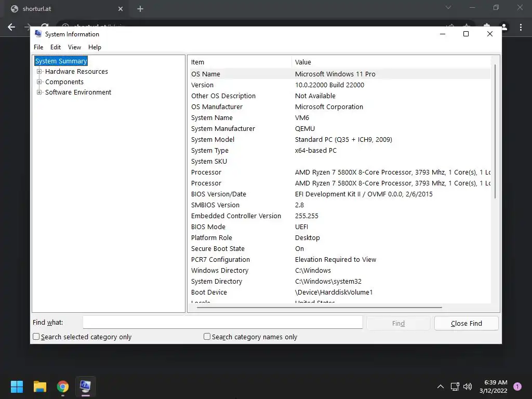Open the taskbar clock and date
Image resolution: width=532 pixels, height=399 pixels.
click(494, 387)
